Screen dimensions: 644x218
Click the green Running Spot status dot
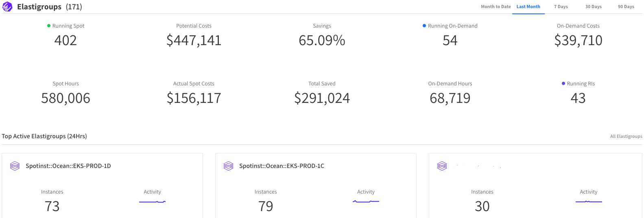click(x=49, y=26)
